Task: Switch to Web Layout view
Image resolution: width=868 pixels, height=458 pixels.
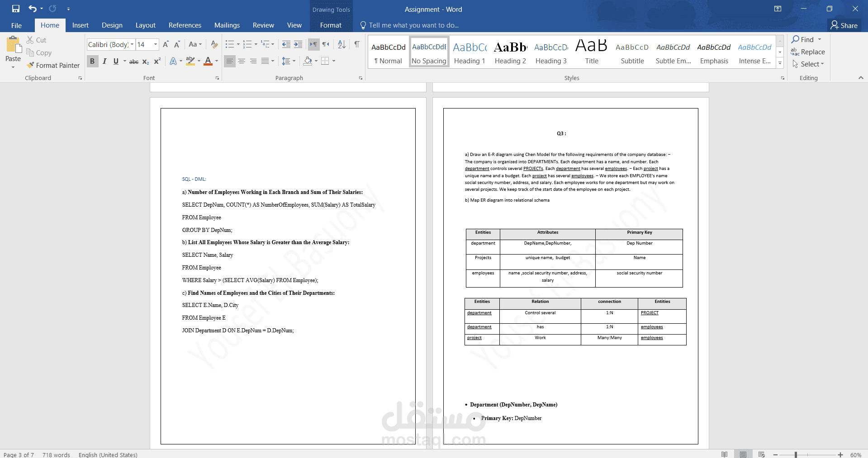Action: 762,454
